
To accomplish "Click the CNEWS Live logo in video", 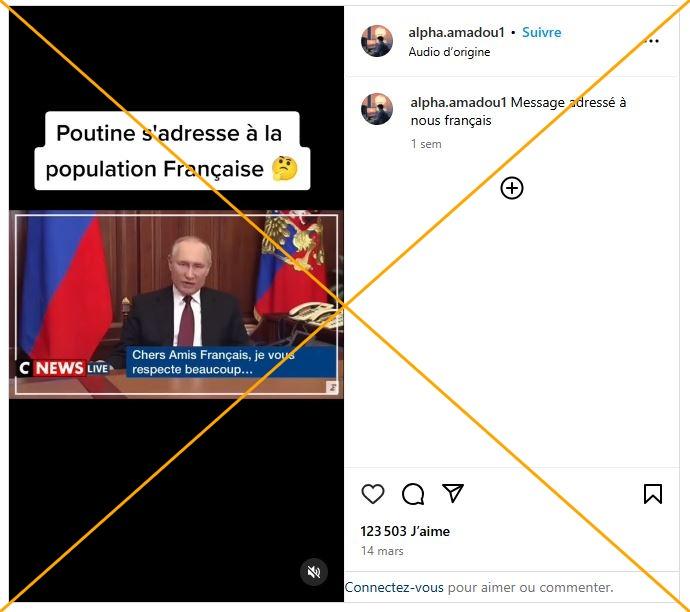I will [64, 368].
